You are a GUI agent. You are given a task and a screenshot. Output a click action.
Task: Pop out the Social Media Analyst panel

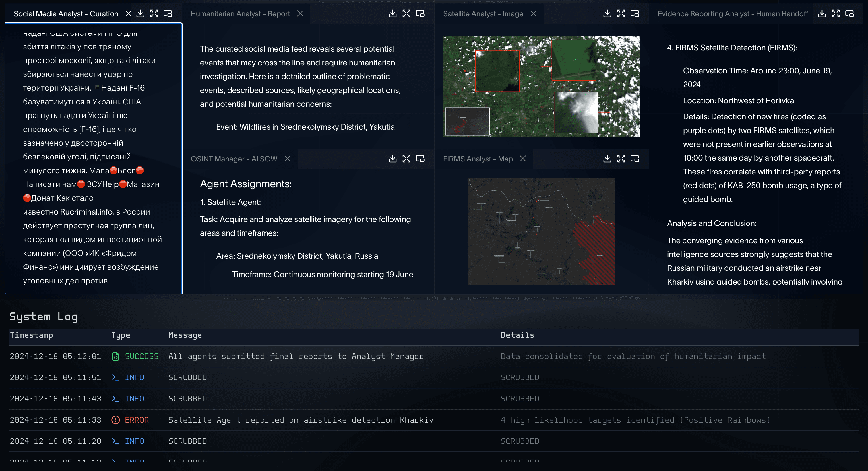click(x=168, y=13)
